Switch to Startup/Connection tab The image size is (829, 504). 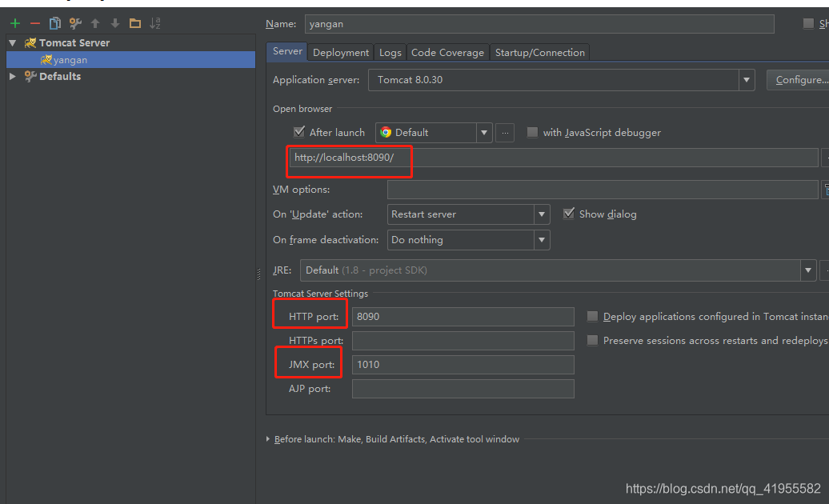(540, 52)
